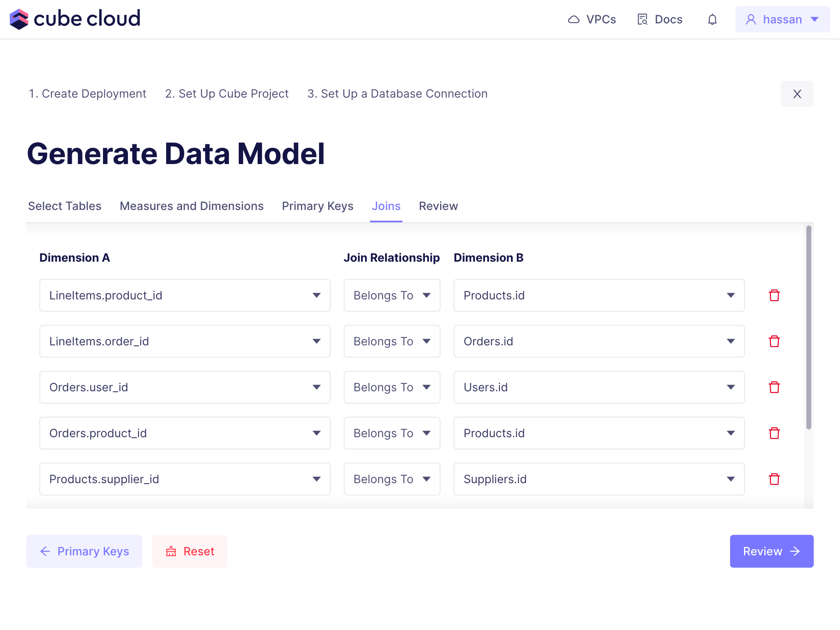This screenshot has height=630, width=840.
Task: Switch to the Review tab
Action: click(438, 206)
